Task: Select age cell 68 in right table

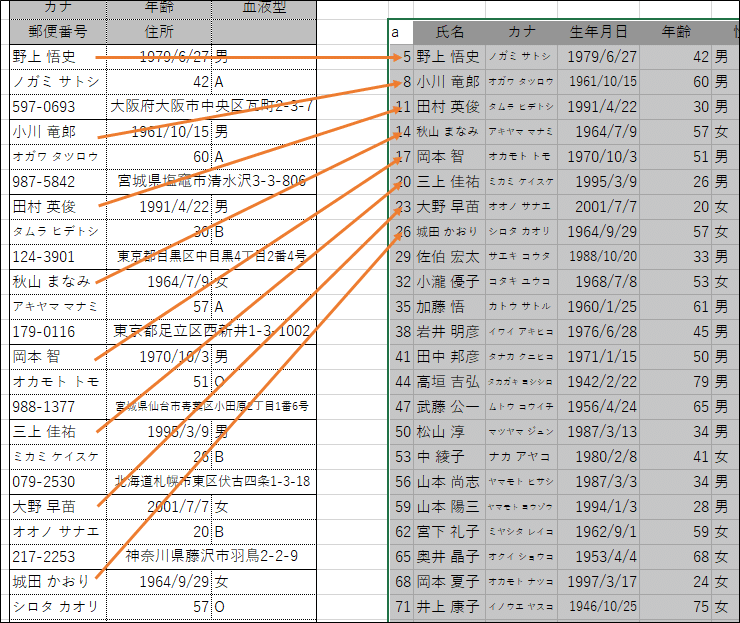Action: [676, 557]
